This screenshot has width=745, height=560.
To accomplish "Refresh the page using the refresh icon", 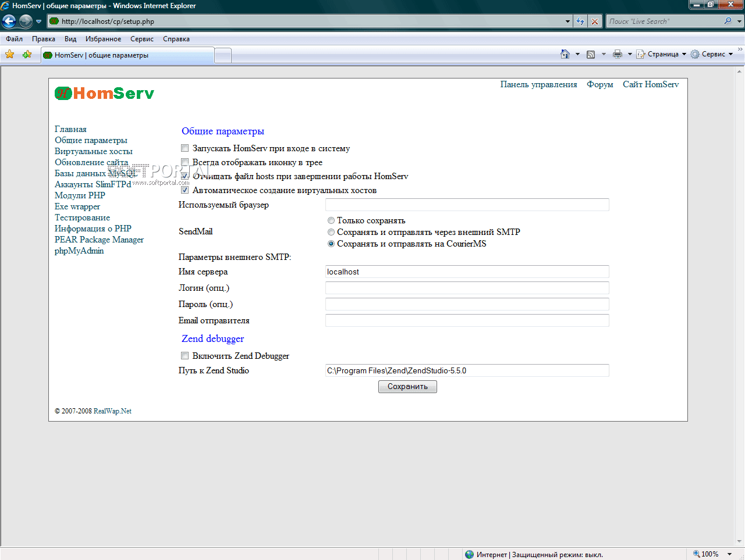I will [x=580, y=22].
